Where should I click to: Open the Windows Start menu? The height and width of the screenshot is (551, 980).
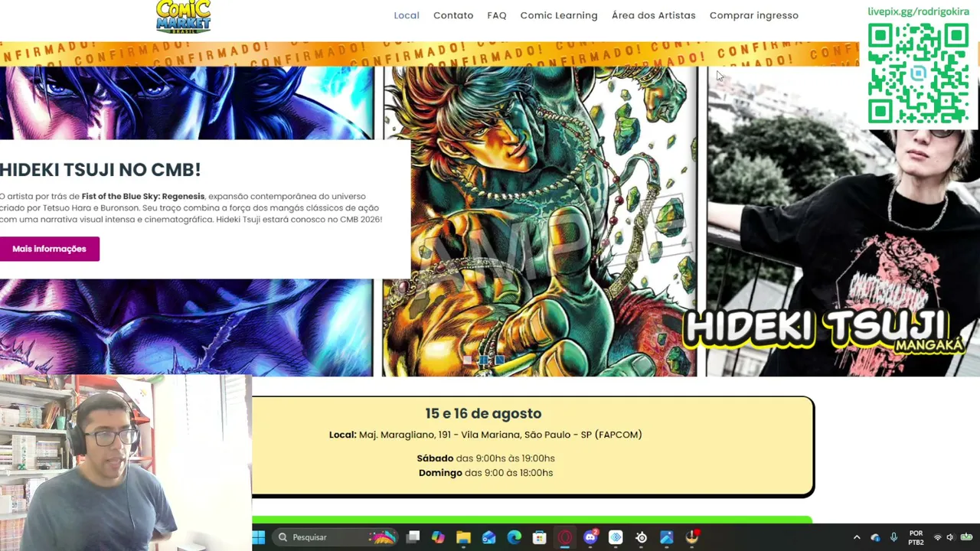point(259,537)
